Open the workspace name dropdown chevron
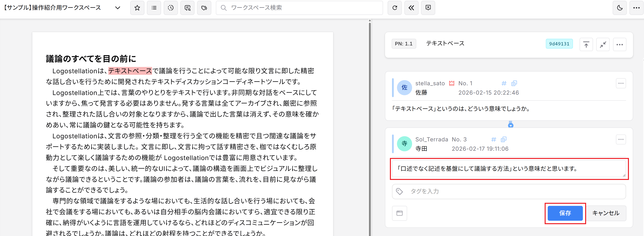This screenshot has height=236, width=644. 117,8
